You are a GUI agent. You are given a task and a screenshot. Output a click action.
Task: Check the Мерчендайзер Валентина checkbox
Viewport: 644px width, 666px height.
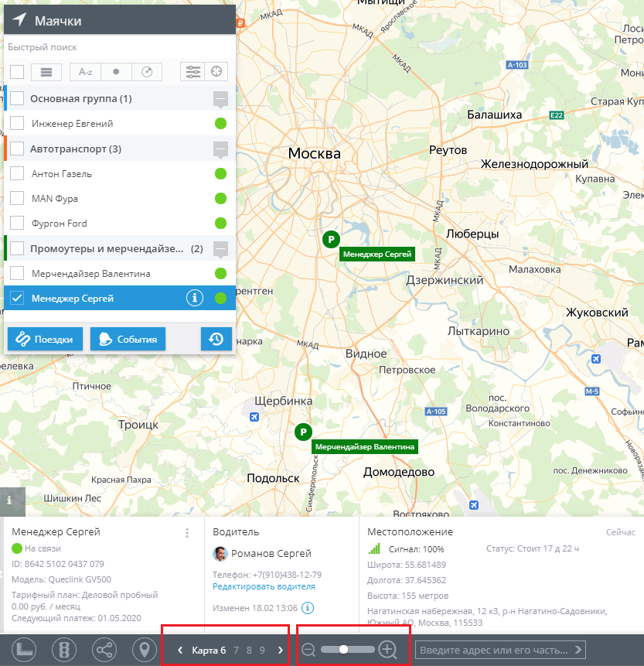click(17, 273)
